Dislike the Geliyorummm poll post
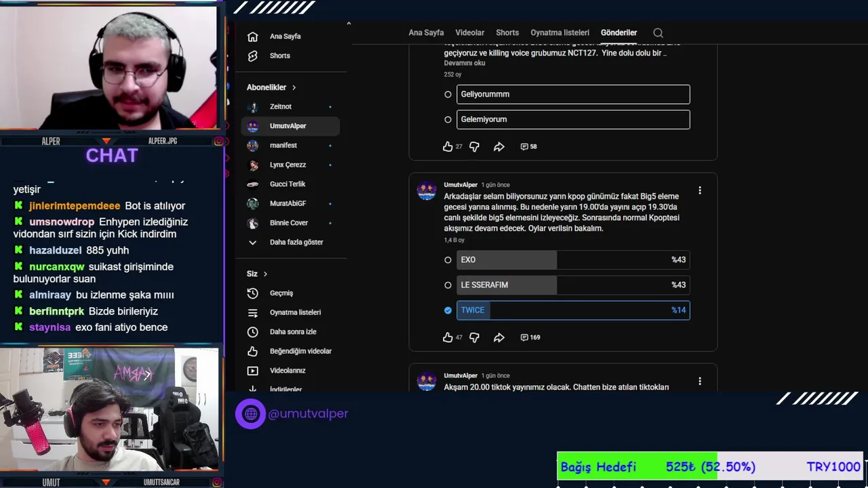The height and width of the screenshot is (488, 868). 474,146
